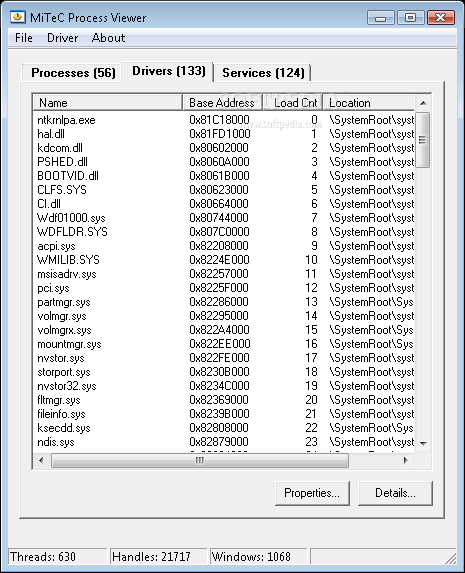Image resolution: width=465 pixels, height=573 pixels.
Task: Click the Threads: 630 status panel
Action: click(x=58, y=557)
